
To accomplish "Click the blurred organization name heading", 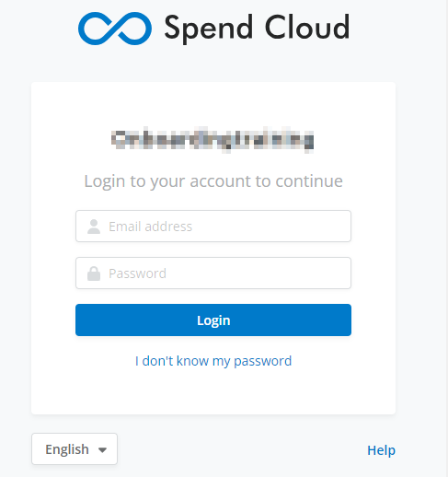I will (213, 140).
